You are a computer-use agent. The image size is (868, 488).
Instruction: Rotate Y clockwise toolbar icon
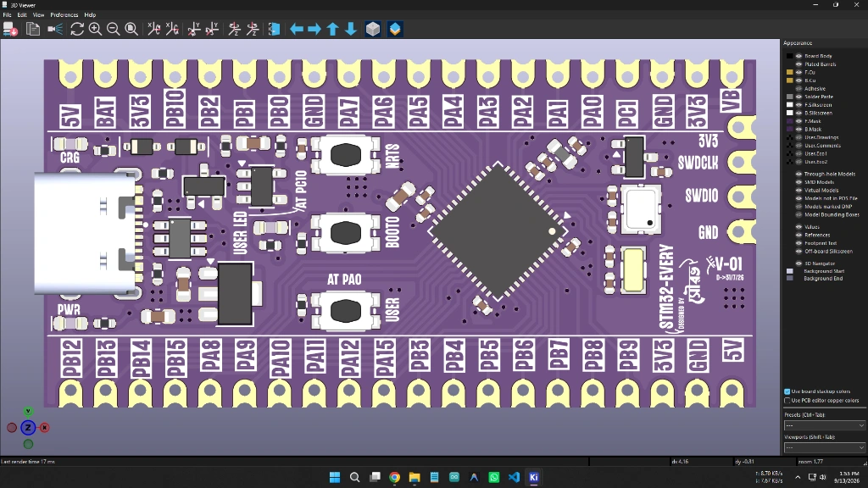194,29
